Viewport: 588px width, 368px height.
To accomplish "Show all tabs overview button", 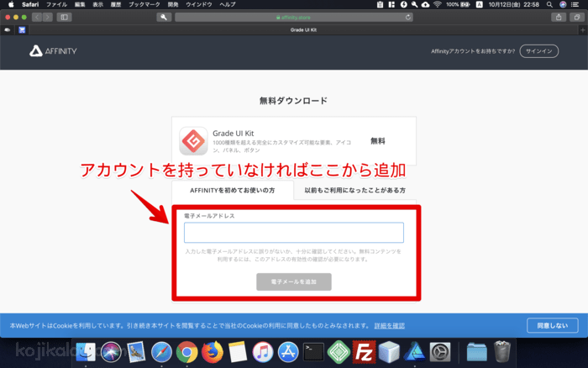I will pos(577,18).
